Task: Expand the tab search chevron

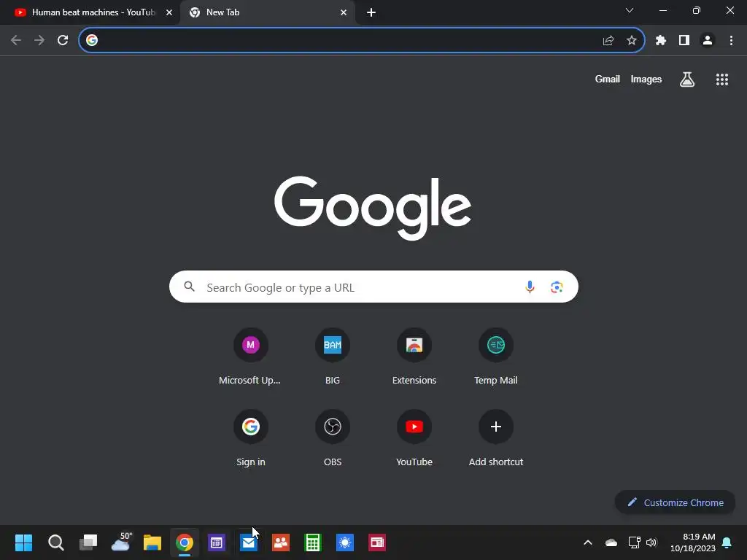Action: 630,10
